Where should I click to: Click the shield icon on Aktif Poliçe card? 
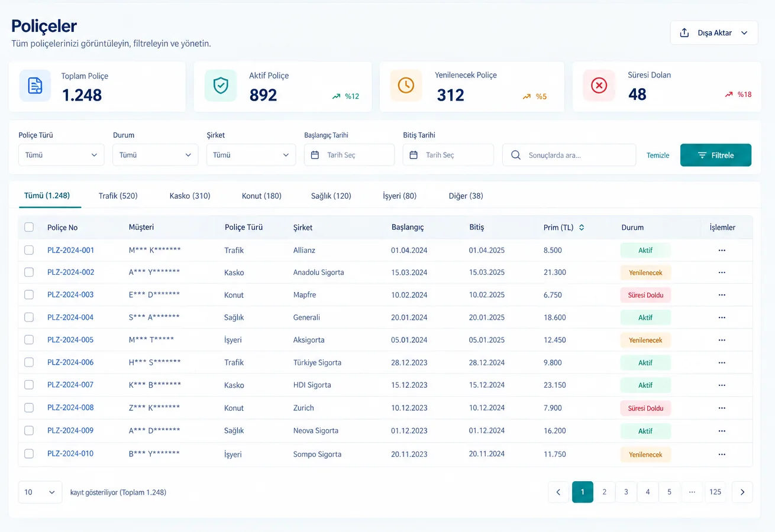coord(221,86)
